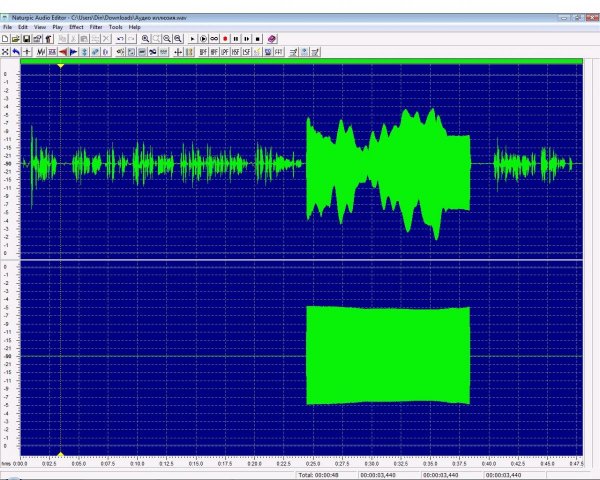
Task: Apply the LPF low-pass filter
Action: coord(225,52)
